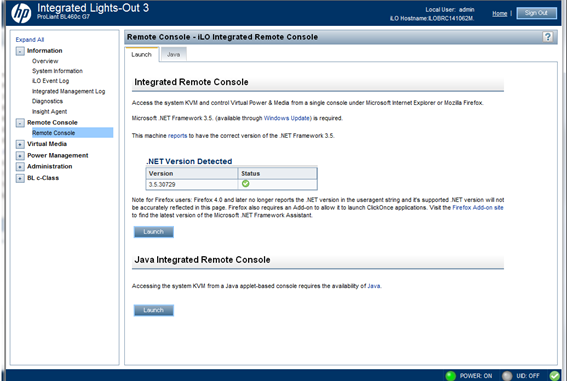Click POWER: ON status text
The image size is (568, 381).
(x=476, y=376)
